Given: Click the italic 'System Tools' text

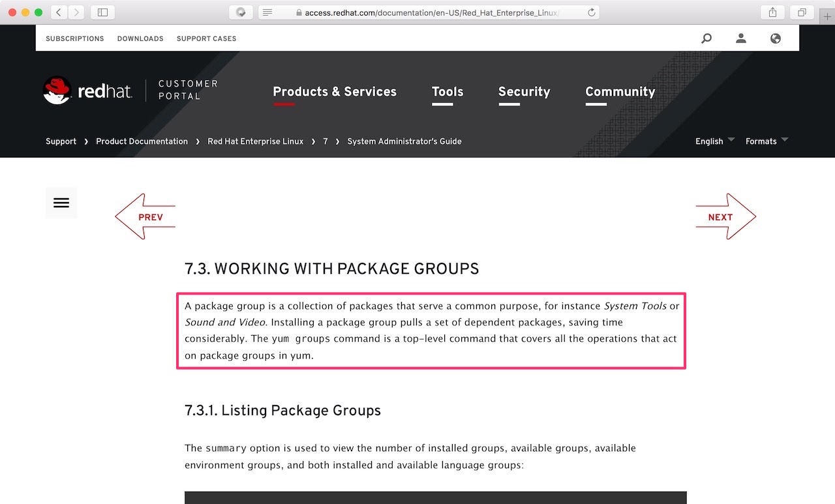Looking at the screenshot, I should pyautogui.click(x=635, y=306).
